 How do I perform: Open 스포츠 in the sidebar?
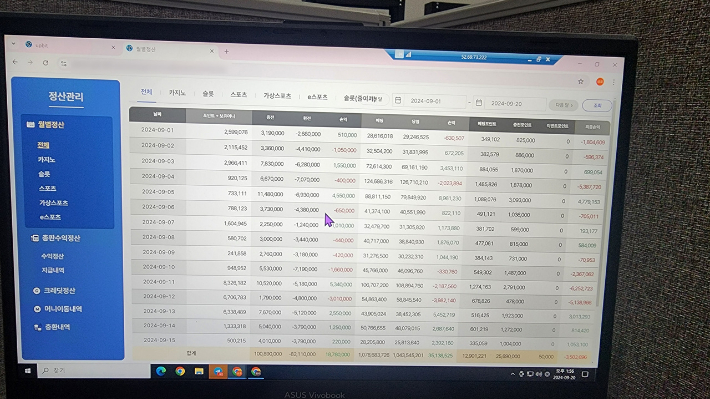tap(48, 188)
